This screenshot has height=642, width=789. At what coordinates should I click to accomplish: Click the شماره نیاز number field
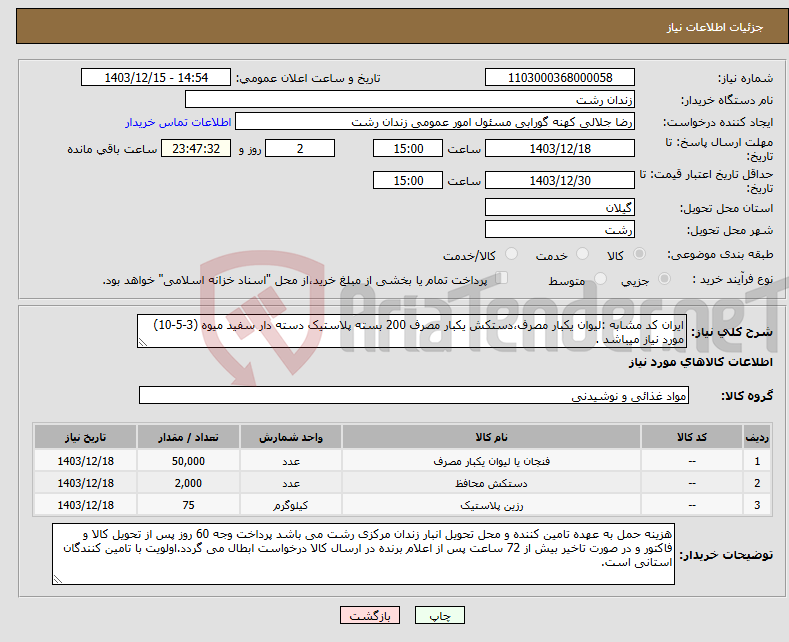tap(560, 77)
